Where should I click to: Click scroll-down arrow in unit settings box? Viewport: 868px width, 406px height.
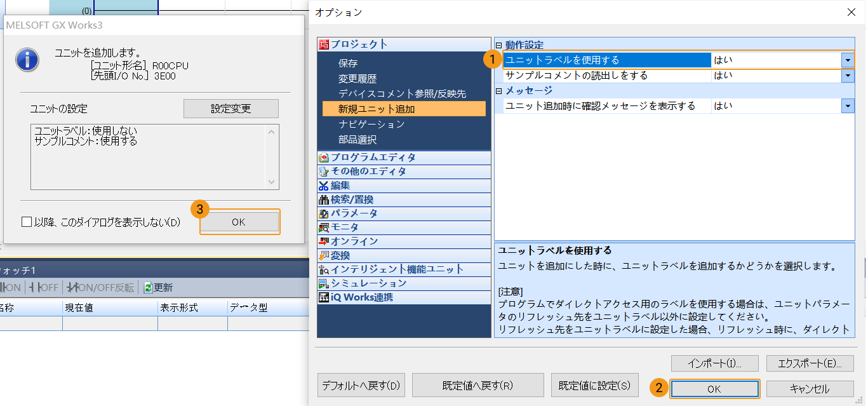coord(272,182)
